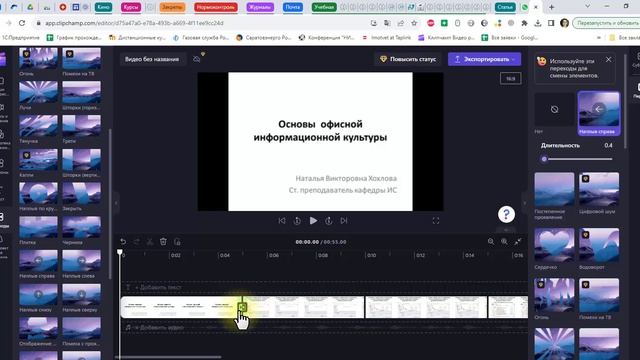640x360 pixels.
Task: Click the duplicate clip icon
Action: (x=177, y=242)
